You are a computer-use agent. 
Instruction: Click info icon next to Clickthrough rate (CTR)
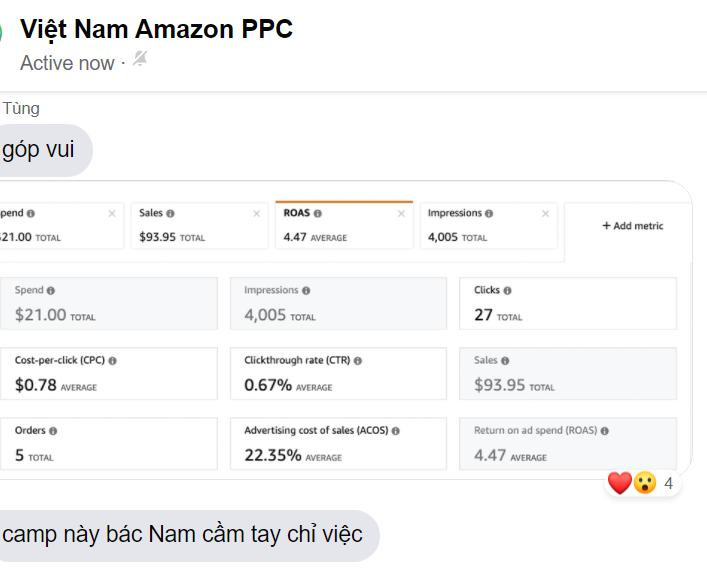pos(358,361)
